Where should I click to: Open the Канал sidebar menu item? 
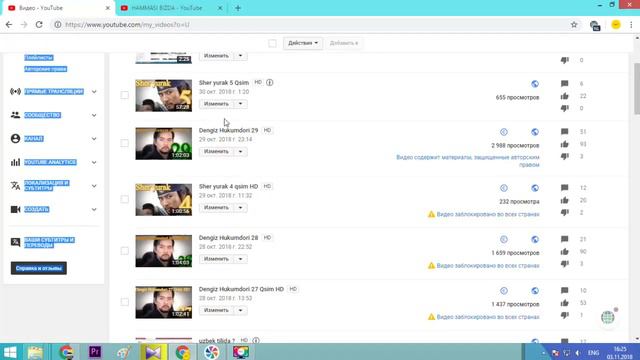(x=33, y=139)
